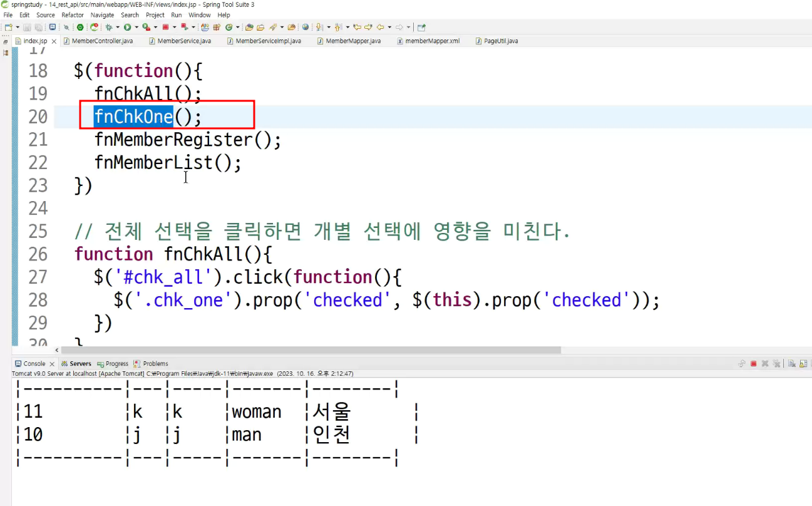Viewport: 812px width, 506px height.
Task: Click the Clear Console icon
Action: point(791,363)
